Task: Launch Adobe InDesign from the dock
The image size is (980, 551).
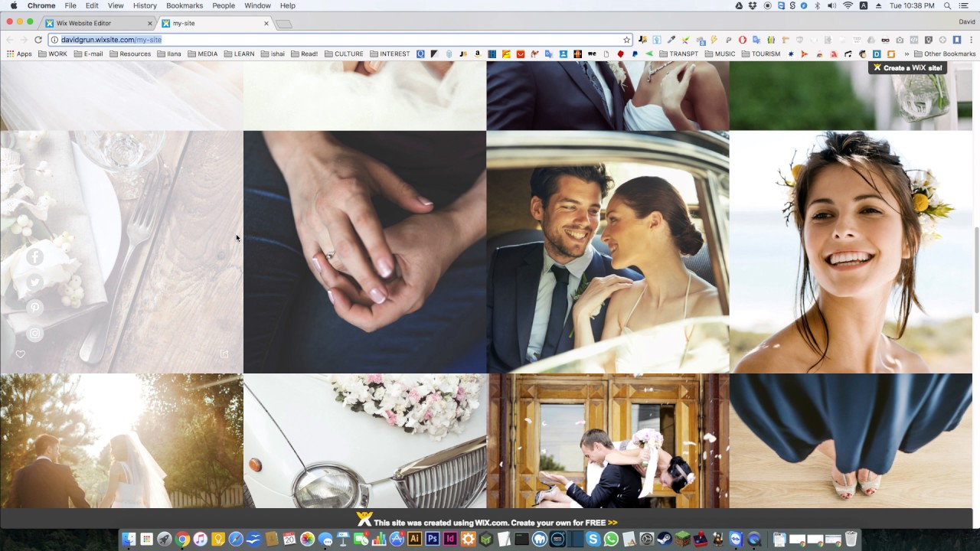Action: click(x=450, y=539)
